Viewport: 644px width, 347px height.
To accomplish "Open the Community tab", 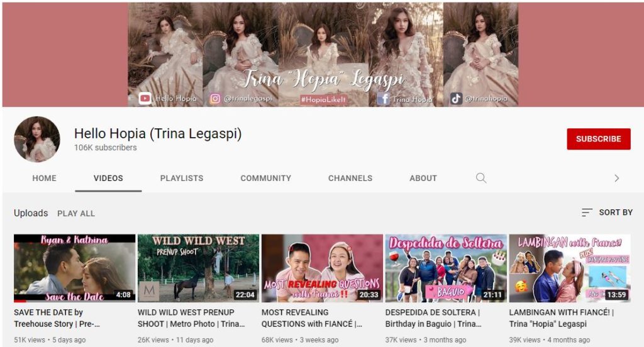I will [x=266, y=179].
